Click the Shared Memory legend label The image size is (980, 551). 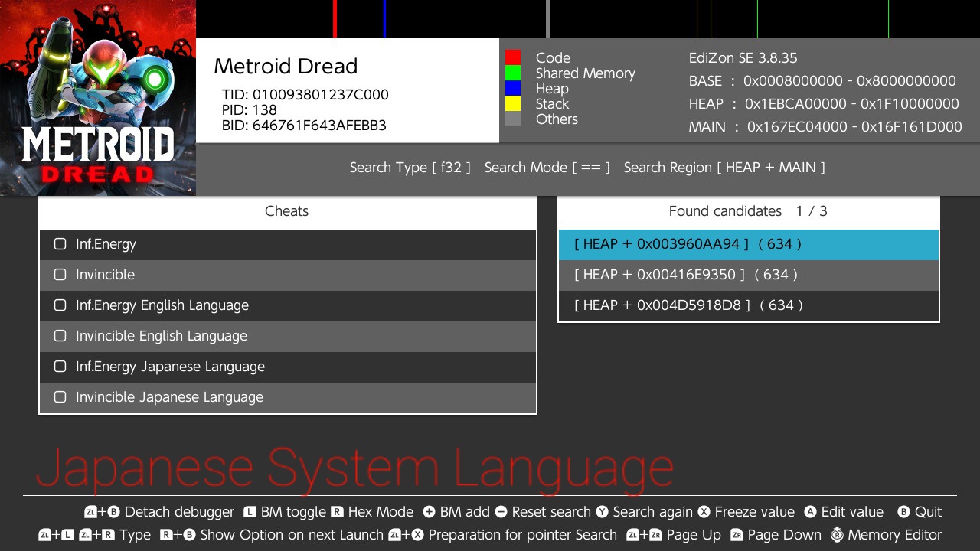[586, 73]
